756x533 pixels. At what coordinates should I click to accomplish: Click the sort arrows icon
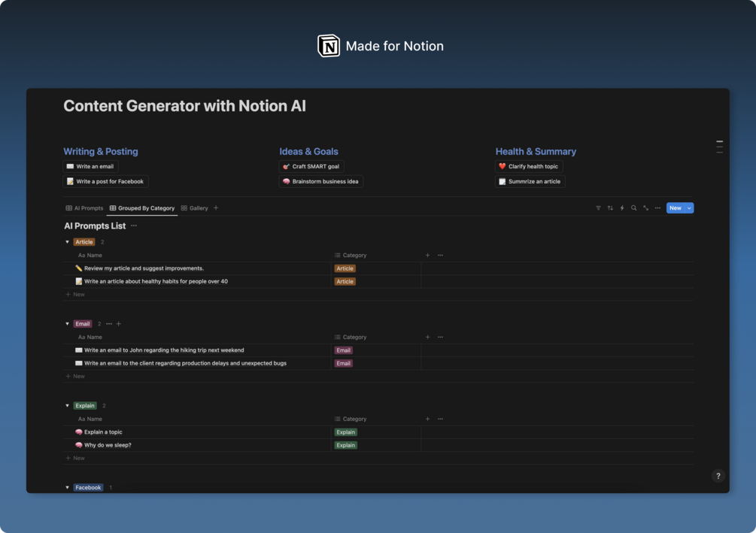click(610, 208)
